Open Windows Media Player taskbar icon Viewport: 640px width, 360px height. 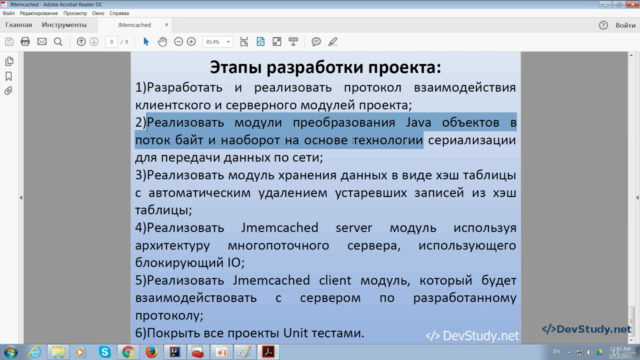[80, 352]
